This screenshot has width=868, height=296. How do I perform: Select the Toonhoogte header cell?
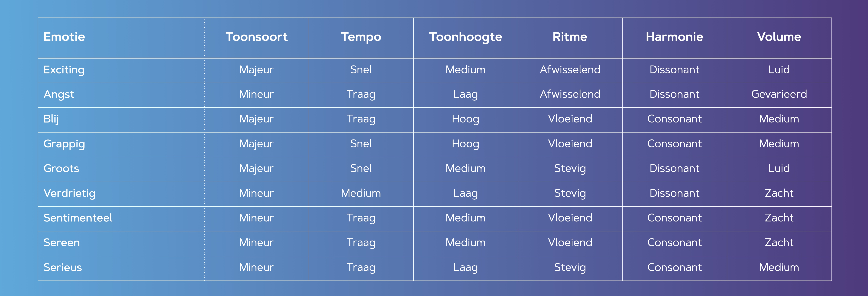(x=465, y=37)
